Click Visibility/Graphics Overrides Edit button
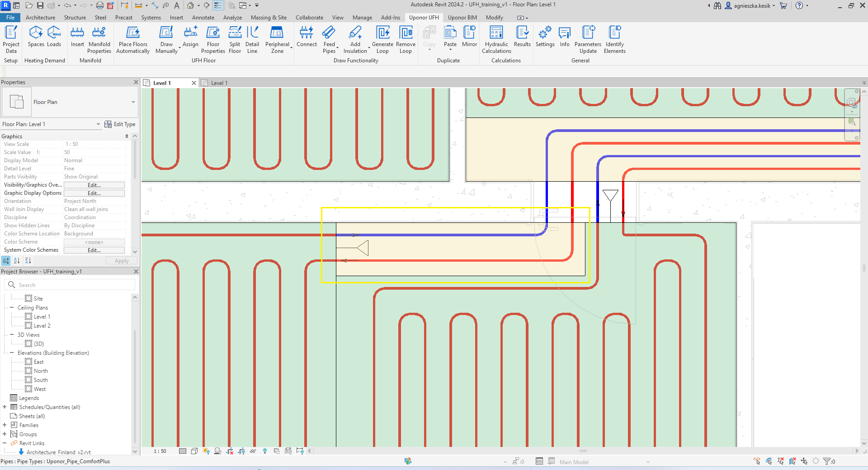This screenshot has height=470, width=868. (94, 185)
